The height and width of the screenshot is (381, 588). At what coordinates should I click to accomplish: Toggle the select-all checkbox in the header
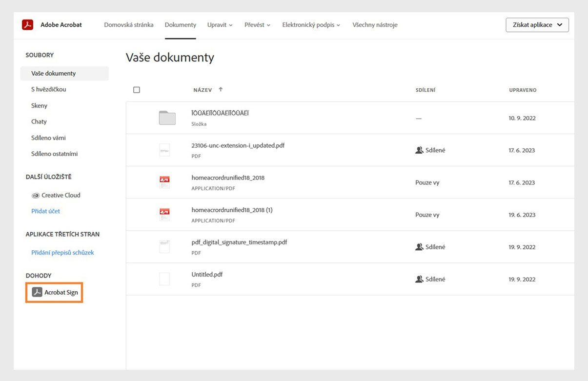137,90
